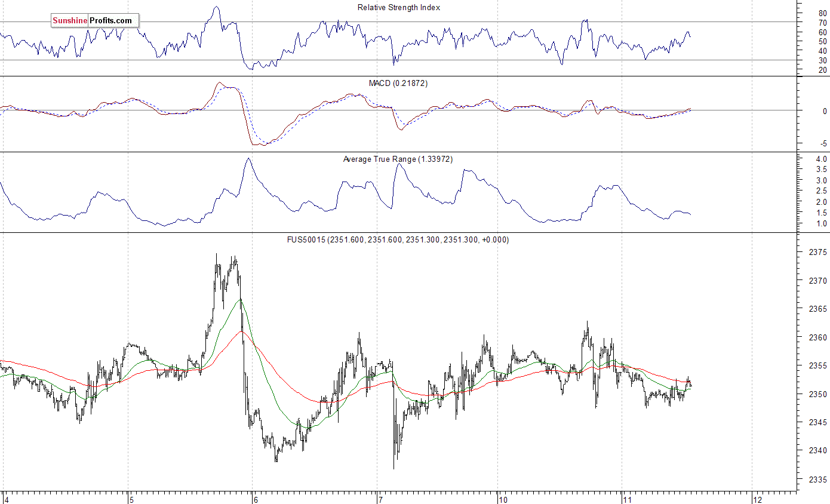
Task: Select the FUS50015 price chart title
Action: 398,240
